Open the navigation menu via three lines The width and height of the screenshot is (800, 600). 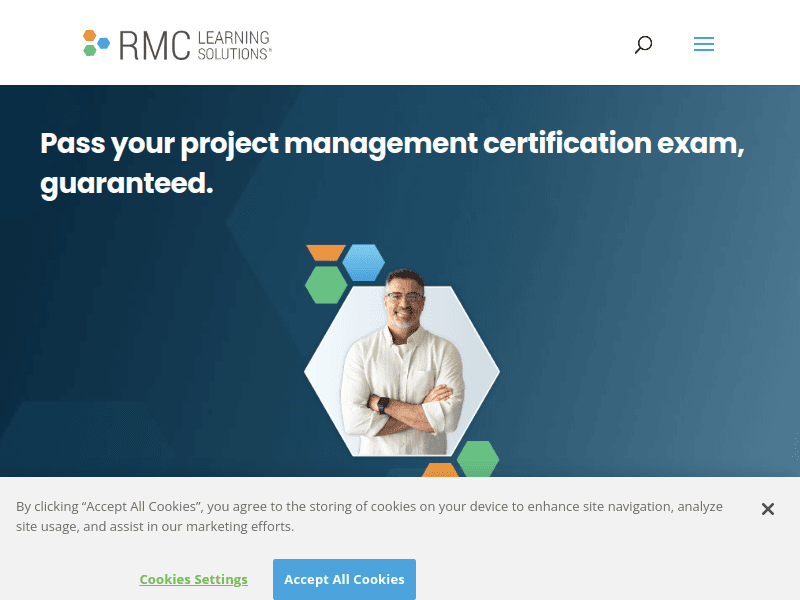[x=704, y=44]
